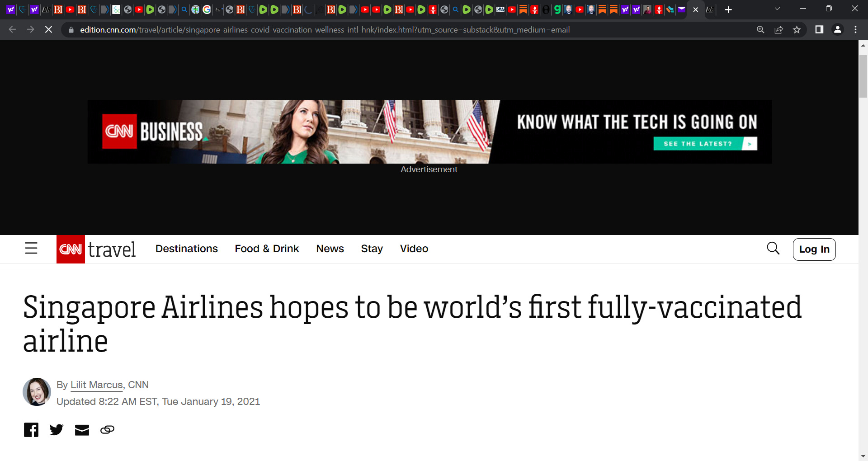Open CNN site search
This screenshot has width=868, height=461.
(x=773, y=248)
